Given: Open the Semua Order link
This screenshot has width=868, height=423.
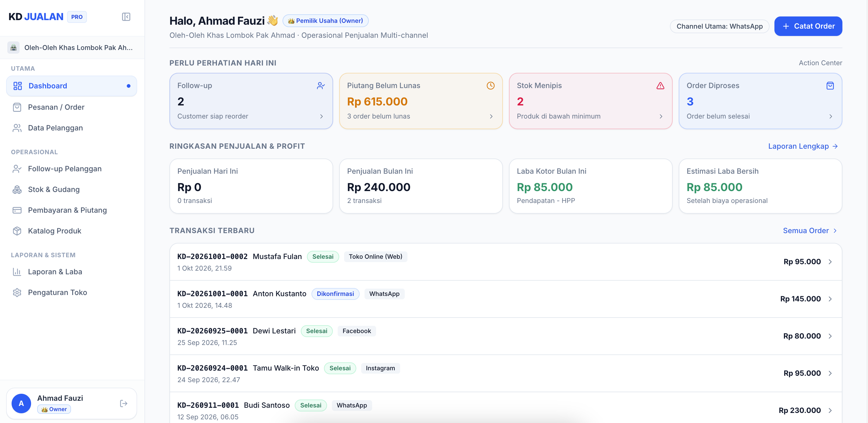Looking at the screenshot, I should (x=810, y=230).
